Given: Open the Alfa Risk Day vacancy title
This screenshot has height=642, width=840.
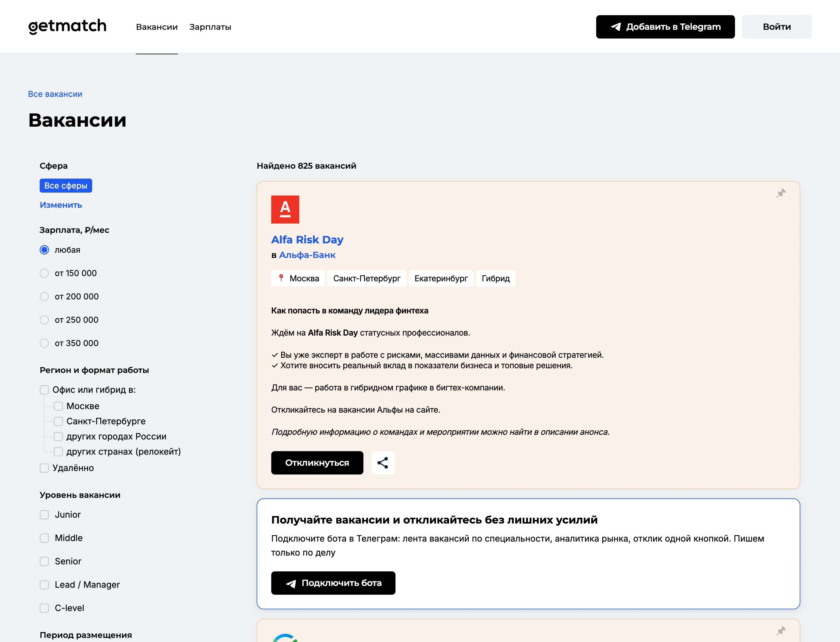Looking at the screenshot, I should [307, 240].
